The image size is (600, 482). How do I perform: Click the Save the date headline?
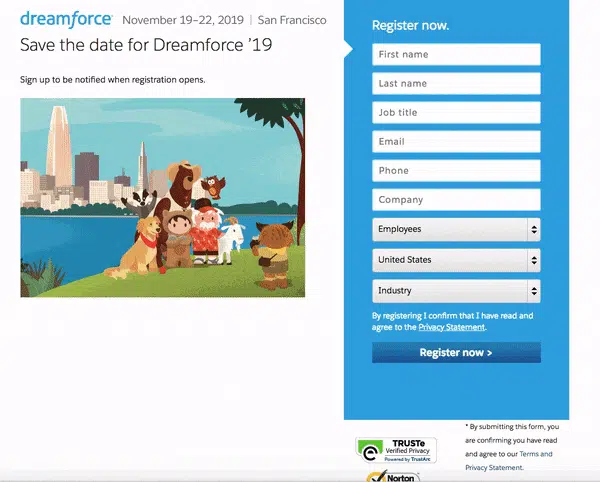click(146, 45)
